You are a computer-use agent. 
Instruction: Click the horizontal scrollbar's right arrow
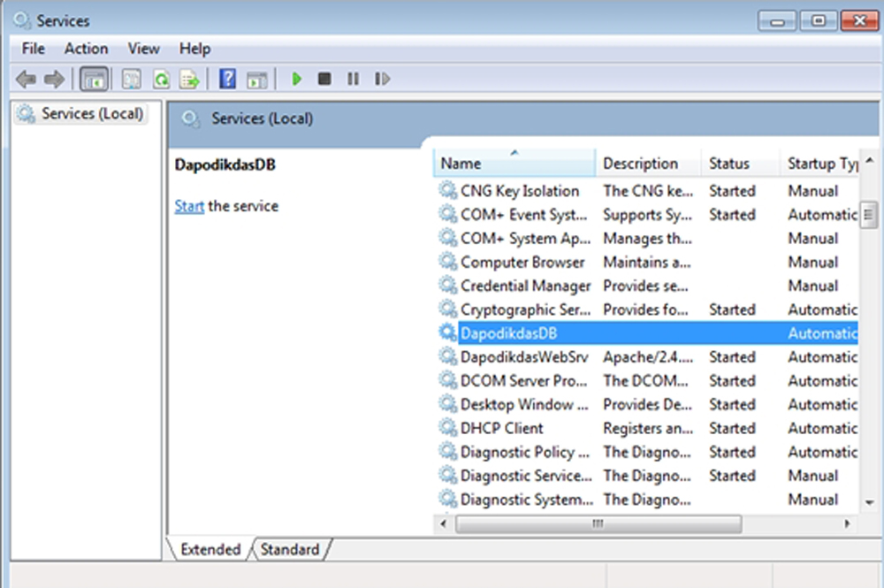pos(848,523)
